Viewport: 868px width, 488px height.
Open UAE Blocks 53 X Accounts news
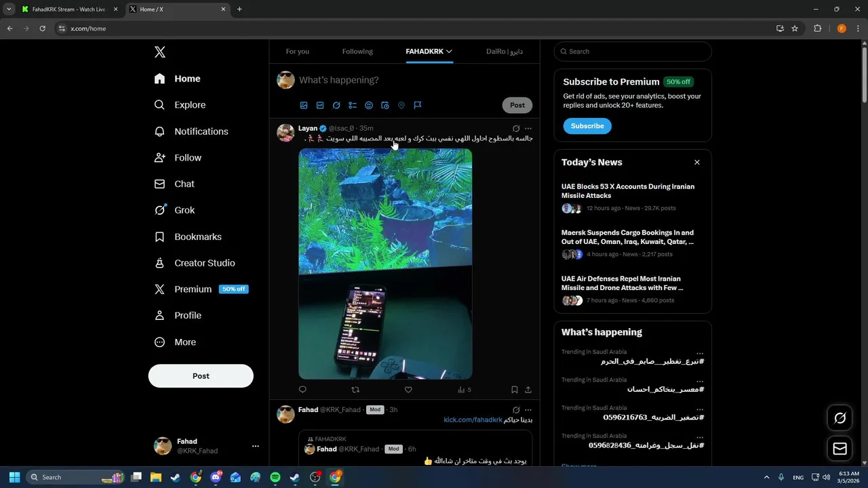[x=628, y=191]
